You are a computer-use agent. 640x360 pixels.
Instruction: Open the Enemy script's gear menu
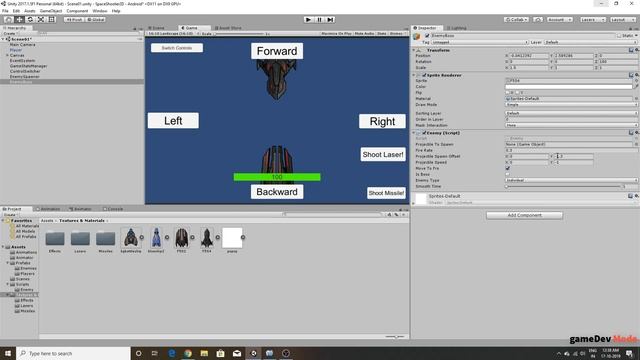636,133
